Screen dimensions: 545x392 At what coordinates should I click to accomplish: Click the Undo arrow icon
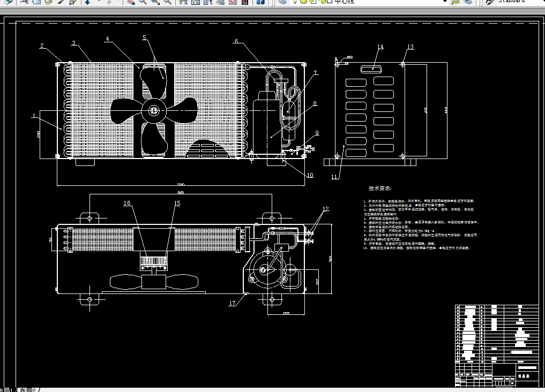point(87,2)
